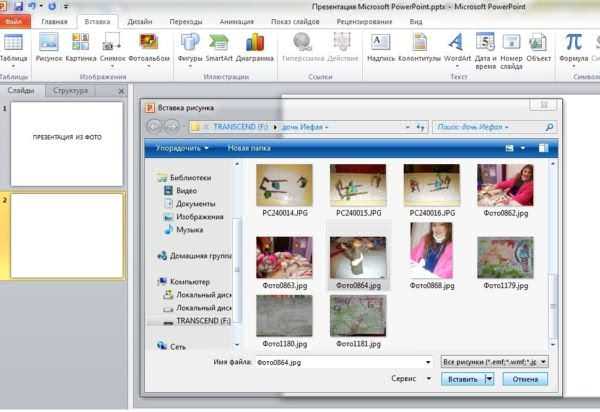Save presentation via quick access toolbar

(x=18, y=7)
